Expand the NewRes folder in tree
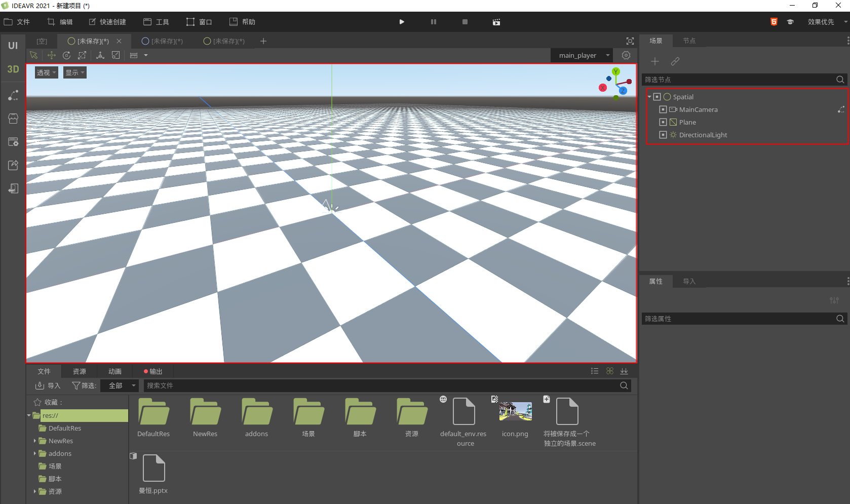The height and width of the screenshot is (504, 850). (35, 441)
